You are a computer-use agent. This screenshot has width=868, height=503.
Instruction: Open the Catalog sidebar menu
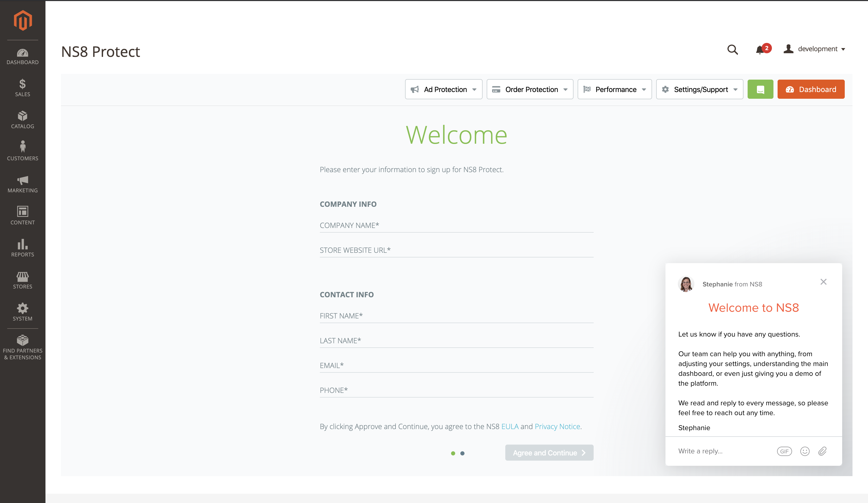(x=23, y=120)
